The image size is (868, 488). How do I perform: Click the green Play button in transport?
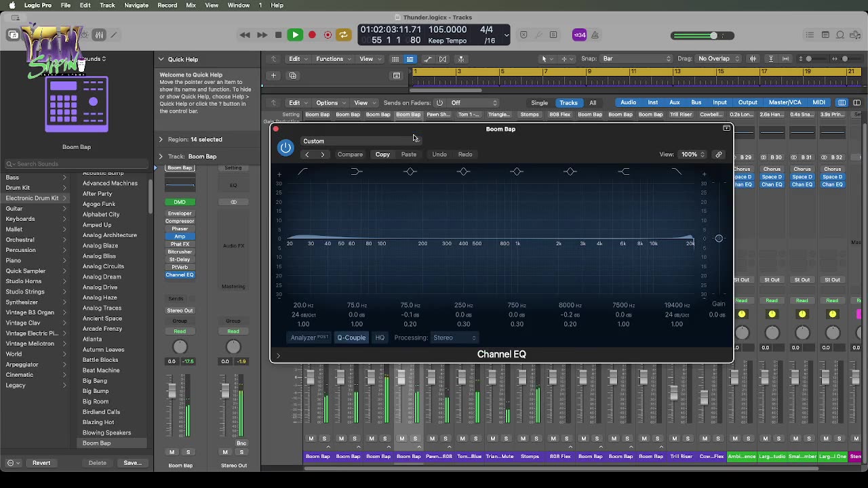(295, 35)
